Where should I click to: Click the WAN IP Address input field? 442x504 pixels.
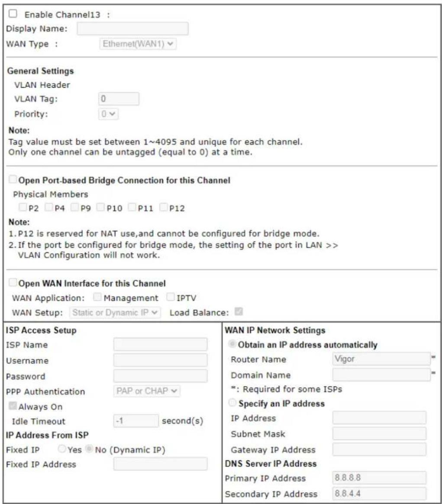coord(379,417)
